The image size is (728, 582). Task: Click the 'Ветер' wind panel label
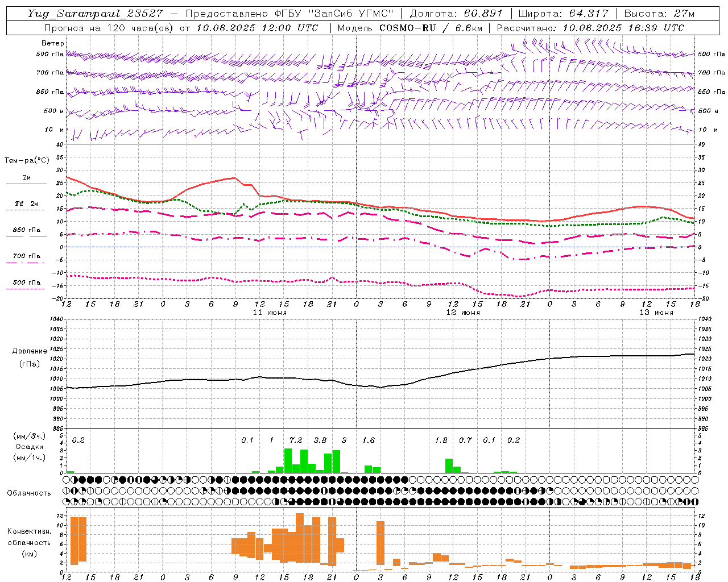pos(52,43)
